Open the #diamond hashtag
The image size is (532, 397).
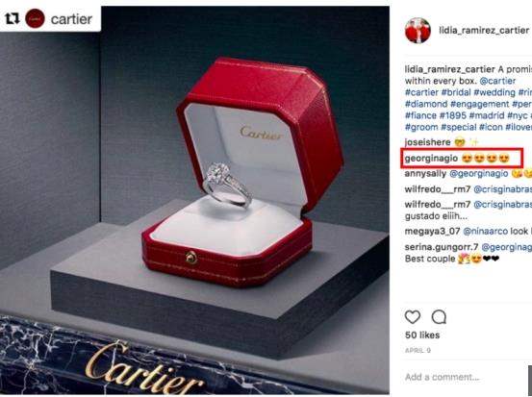(426, 104)
